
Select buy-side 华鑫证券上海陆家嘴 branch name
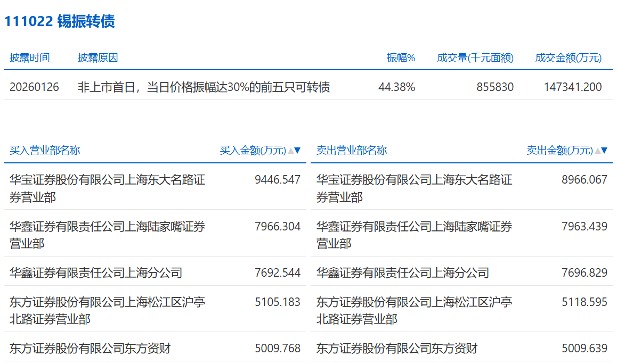click(108, 235)
